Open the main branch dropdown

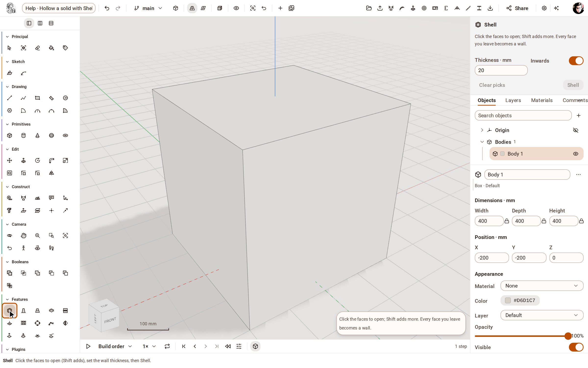148,8
